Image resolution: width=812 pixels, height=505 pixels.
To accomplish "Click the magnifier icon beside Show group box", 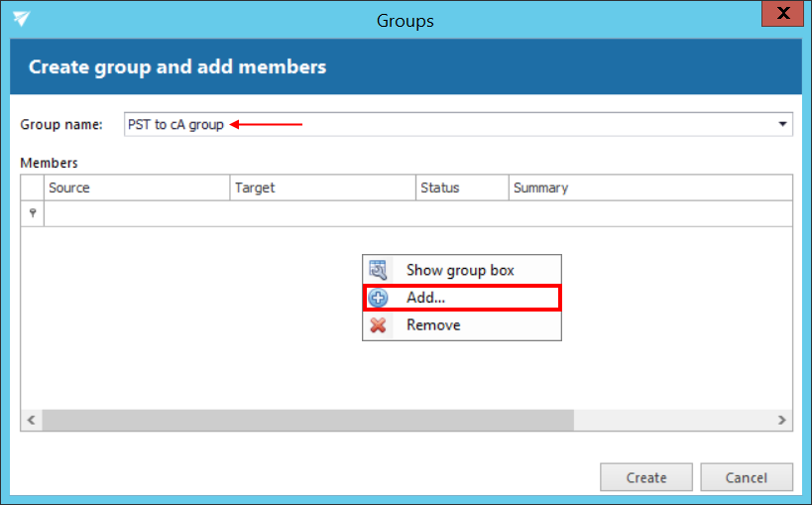I will 378,270.
